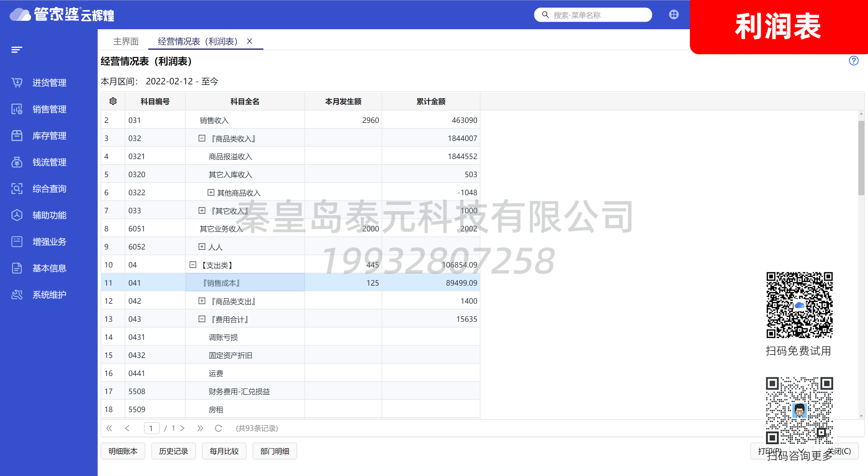868x476 pixels.
Task: Click the help question mark icon
Action: (854, 61)
